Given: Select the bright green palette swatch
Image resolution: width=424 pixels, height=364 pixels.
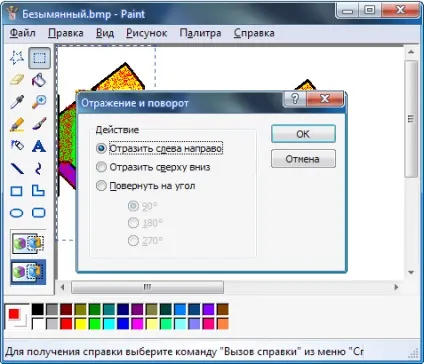Looking at the screenshot, I should [x=95, y=323].
